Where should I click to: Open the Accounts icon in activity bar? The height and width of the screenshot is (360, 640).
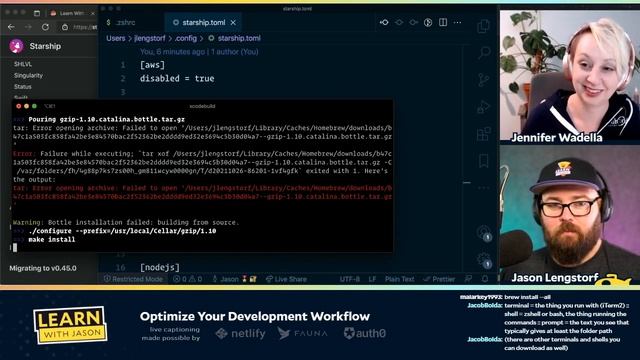click(484, 233)
